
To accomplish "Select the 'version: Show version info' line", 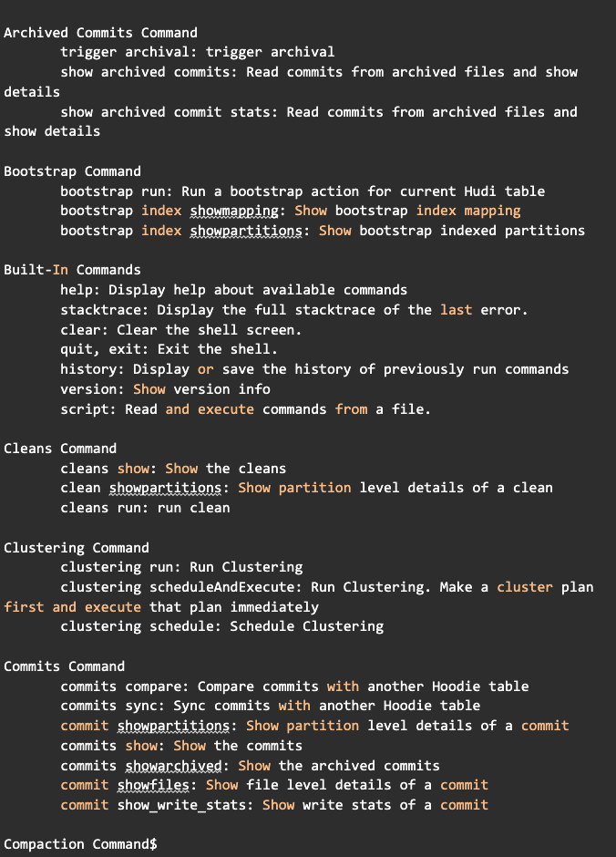I will click(165, 389).
